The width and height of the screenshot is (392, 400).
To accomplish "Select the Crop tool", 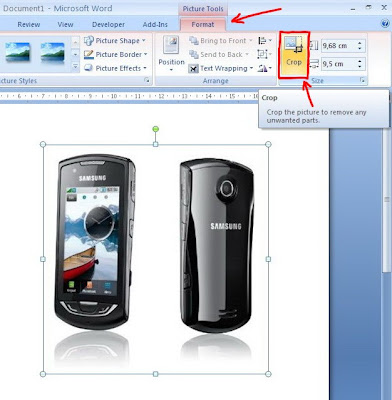I will 294,55.
